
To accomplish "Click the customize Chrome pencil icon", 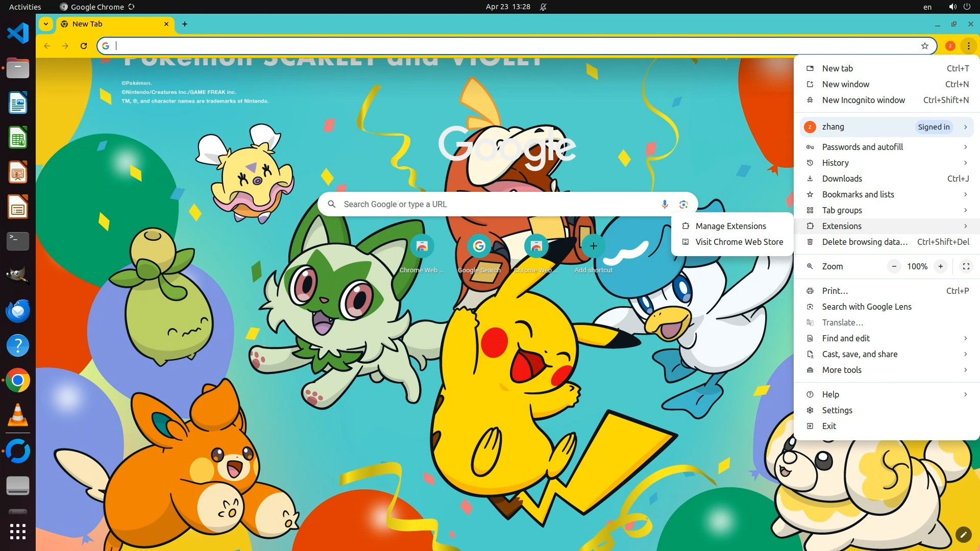I will click(963, 534).
